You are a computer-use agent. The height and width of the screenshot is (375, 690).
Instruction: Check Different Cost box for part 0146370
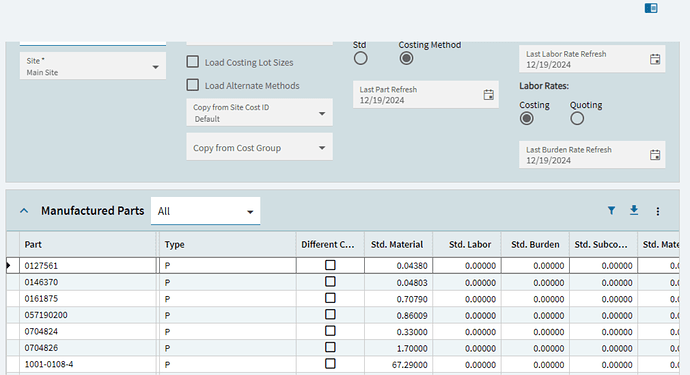[x=330, y=282]
